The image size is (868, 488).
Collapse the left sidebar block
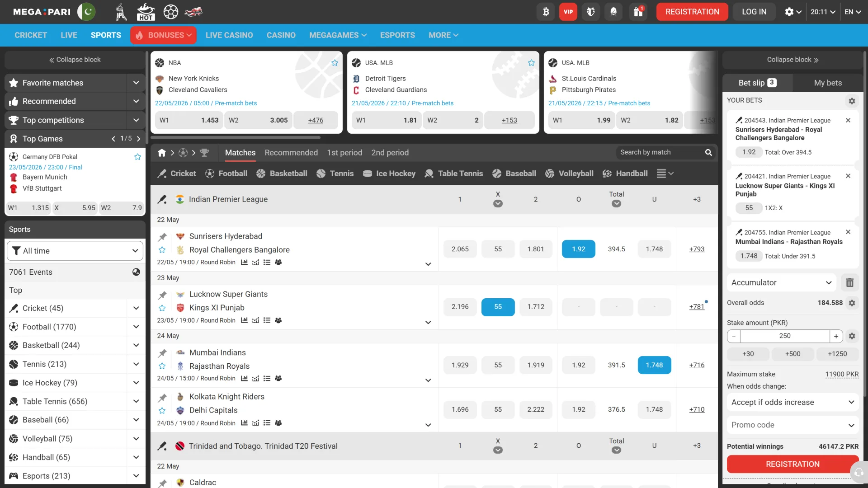pos(75,60)
